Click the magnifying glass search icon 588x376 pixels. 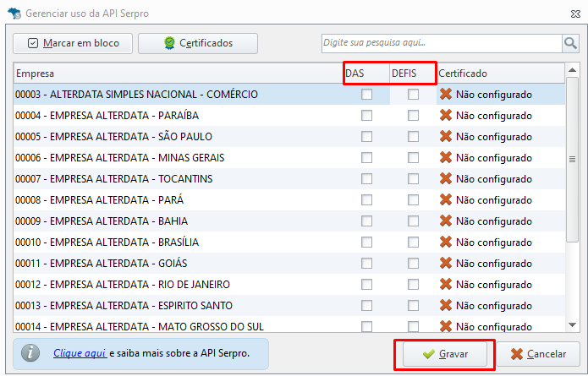coord(570,43)
